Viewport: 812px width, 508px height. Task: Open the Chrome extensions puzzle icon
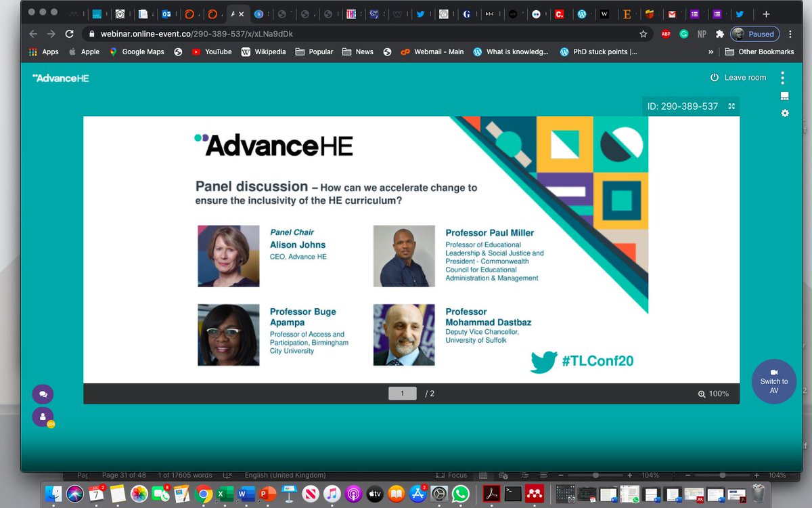click(719, 33)
